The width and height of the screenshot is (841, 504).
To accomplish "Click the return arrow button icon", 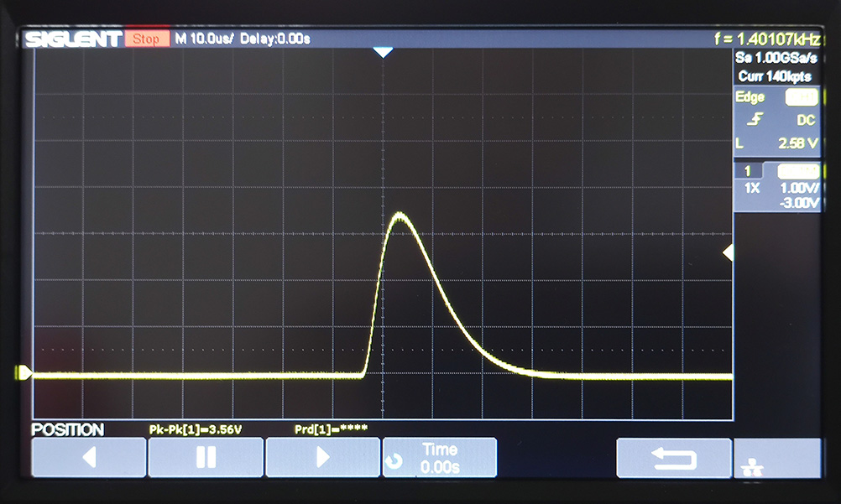I will [x=674, y=457].
